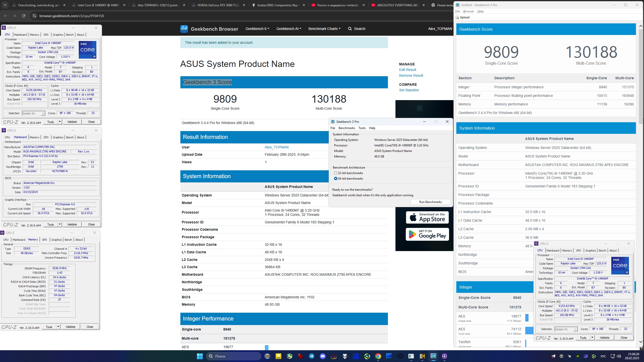Open Browser menu in Untitled Geekbench 3 Pro window
The height and width of the screenshot is (362, 644).
(x=468, y=11)
